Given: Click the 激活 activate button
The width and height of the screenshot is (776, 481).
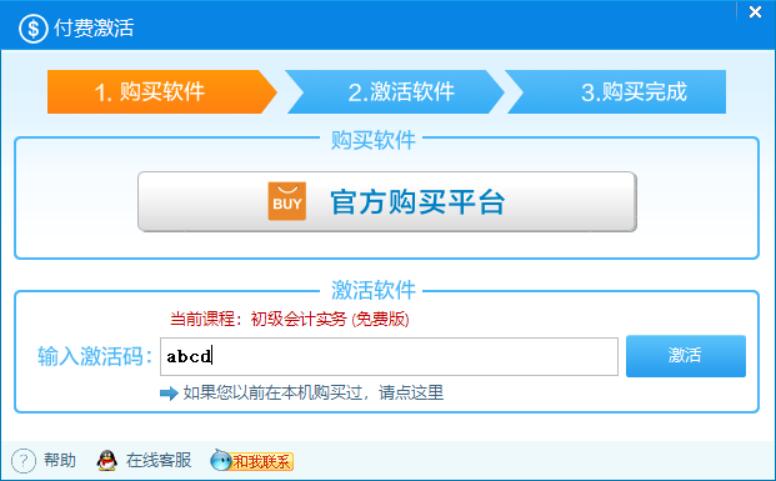Looking at the screenshot, I should pos(685,356).
